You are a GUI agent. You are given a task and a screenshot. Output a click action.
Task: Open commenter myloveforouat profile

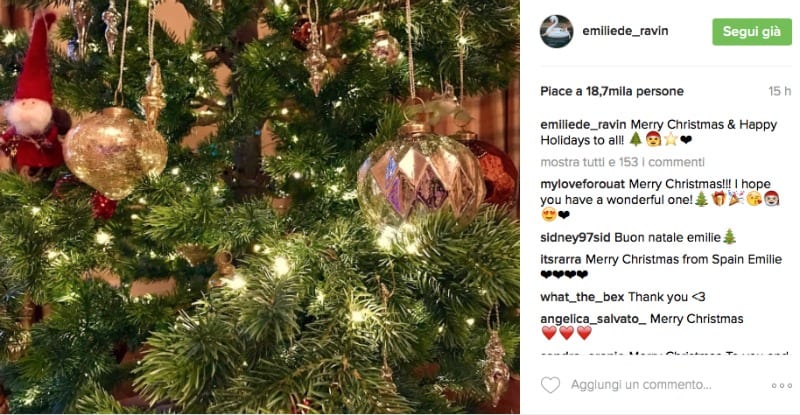[x=582, y=184]
